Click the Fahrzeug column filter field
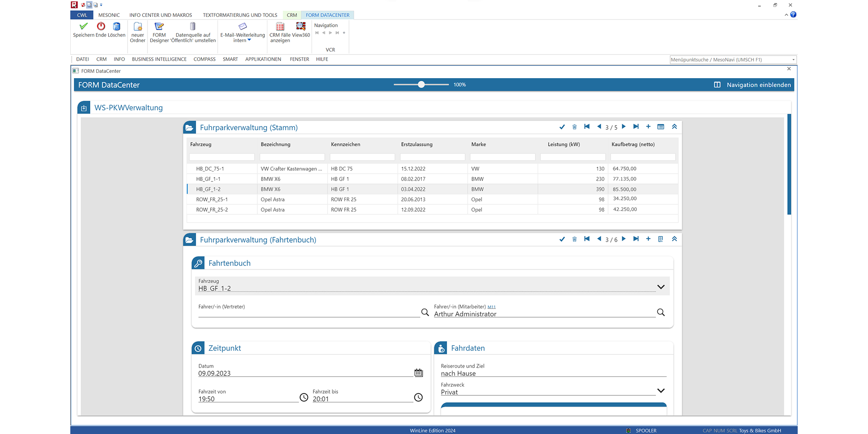868x434 pixels. tap(222, 157)
